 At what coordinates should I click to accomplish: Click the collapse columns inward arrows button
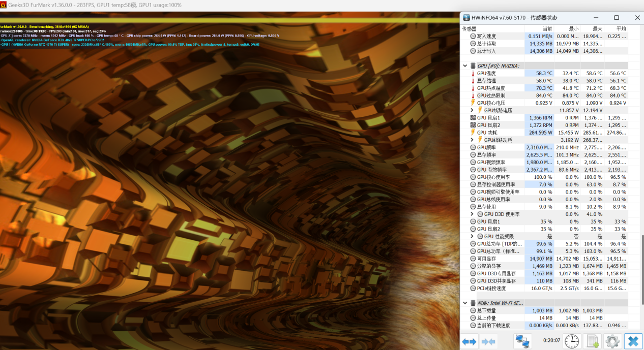pyautogui.click(x=488, y=341)
